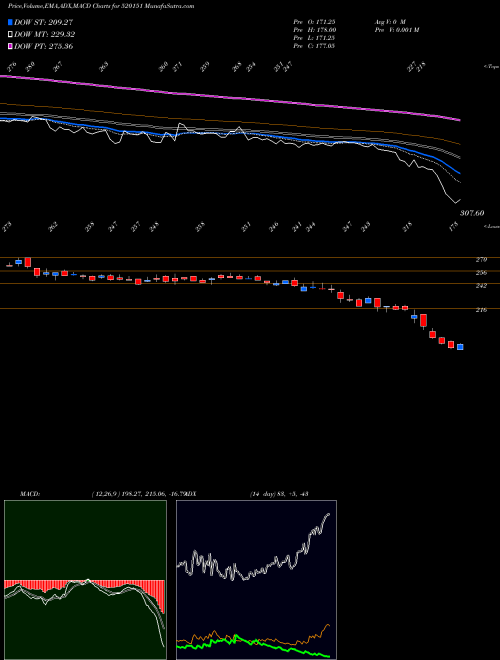Image resolution: width=500 pixels, height=660 pixels.
Task: Open the ADX indicator chart panel
Action: [x=256, y=580]
